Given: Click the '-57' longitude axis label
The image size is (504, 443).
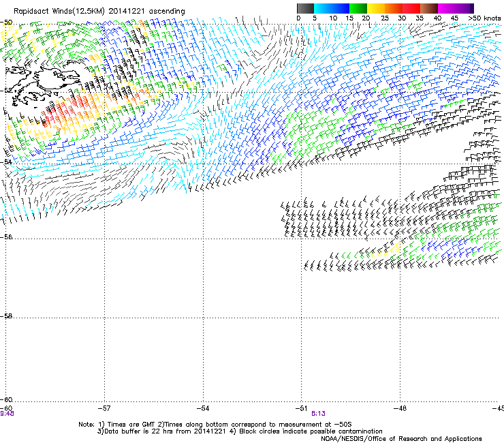Looking at the screenshot, I should 104,408.
